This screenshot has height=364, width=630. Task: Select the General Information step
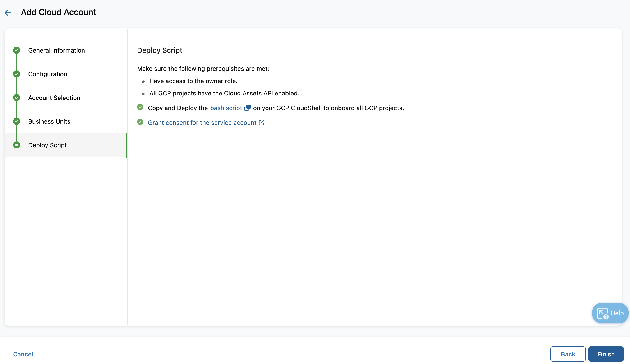[x=56, y=50]
